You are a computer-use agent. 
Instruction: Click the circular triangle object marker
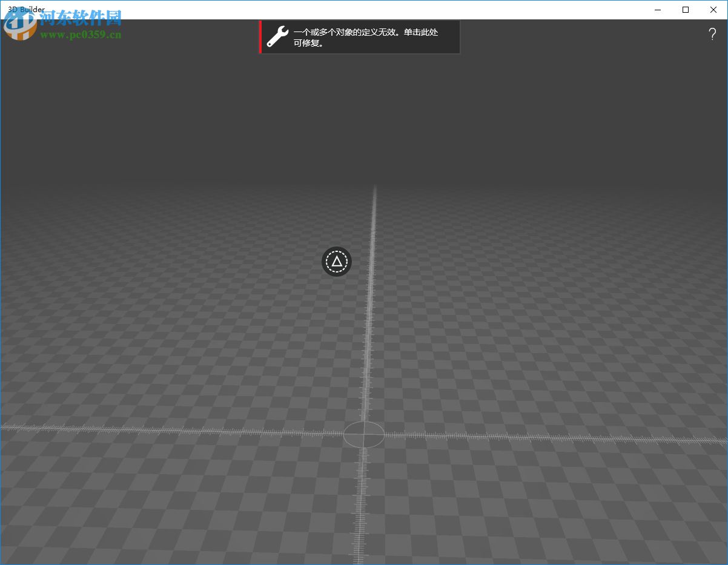tap(337, 262)
